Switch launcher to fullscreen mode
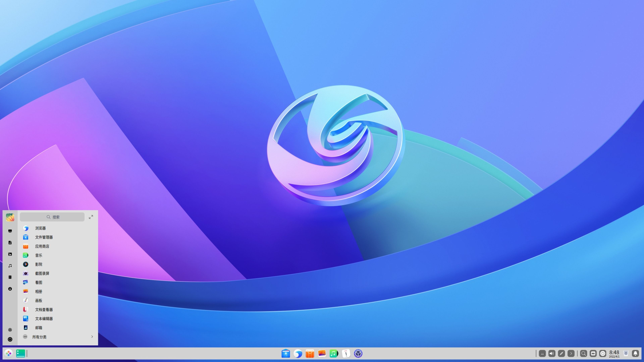The image size is (644, 362). 91,217
